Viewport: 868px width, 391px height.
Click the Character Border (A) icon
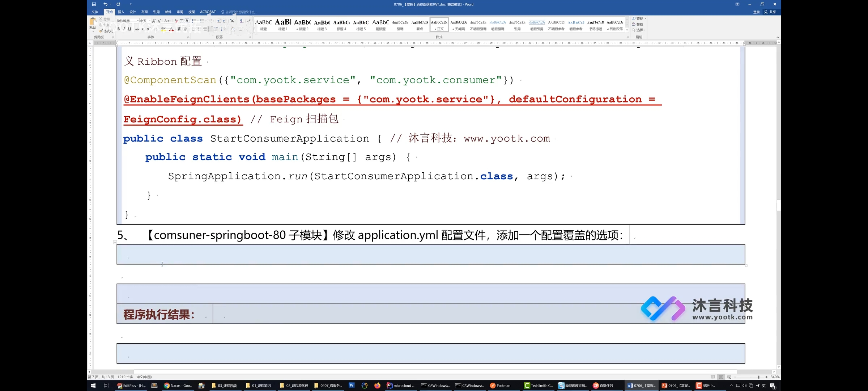pyautogui.click(x=187, y=21)
